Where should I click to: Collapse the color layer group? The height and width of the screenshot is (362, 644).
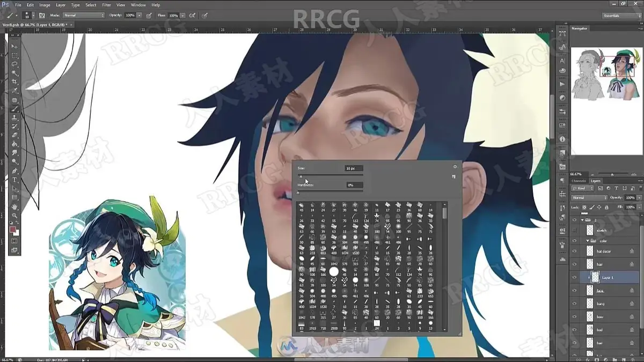[x=588, y=241]
